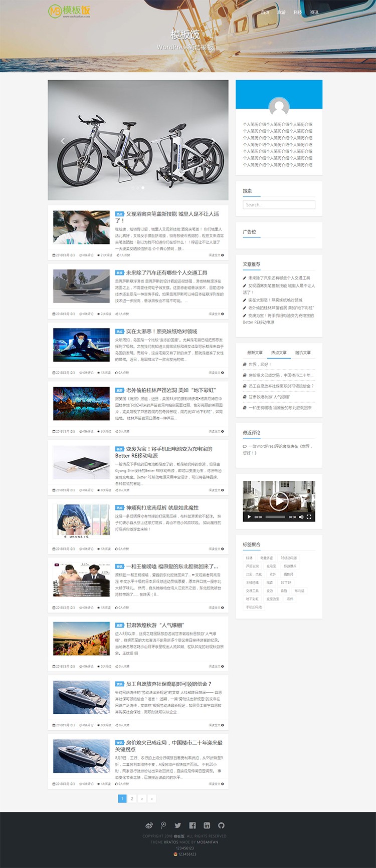The height and width of the screenshot is (868, 376).
Task: Click the next page > pagination button
Action: tap(142, 798)
